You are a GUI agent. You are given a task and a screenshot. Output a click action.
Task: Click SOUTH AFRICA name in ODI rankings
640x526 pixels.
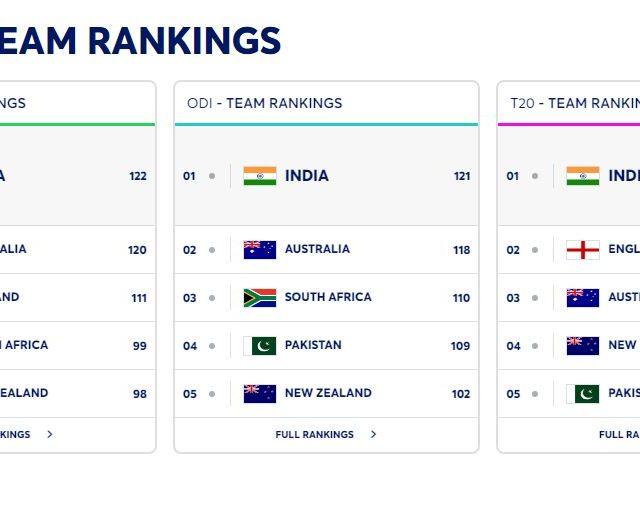click(x=328, y=297)
